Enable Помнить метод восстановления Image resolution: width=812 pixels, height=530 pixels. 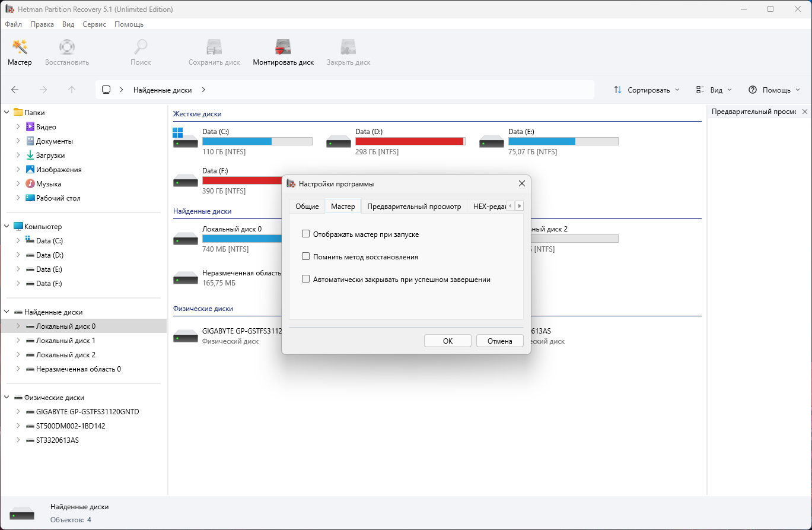click(x=306, y=256)
